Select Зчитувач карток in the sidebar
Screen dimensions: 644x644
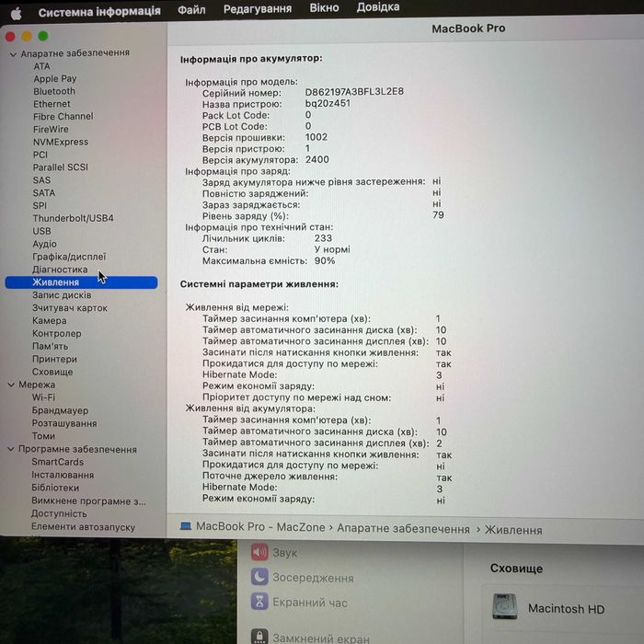[x=70, y=308]
